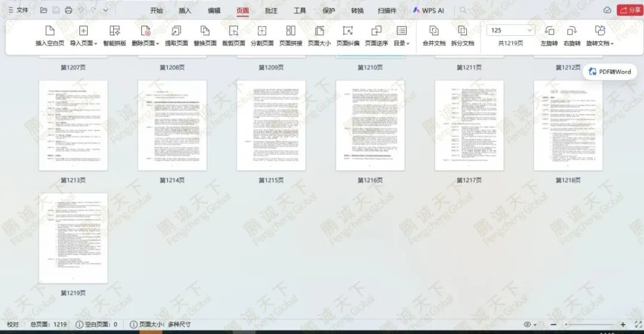Toggle the eye view mode in status bar
Image resolution: width=644 pixels, height=334 pixels.
[530, 324]
